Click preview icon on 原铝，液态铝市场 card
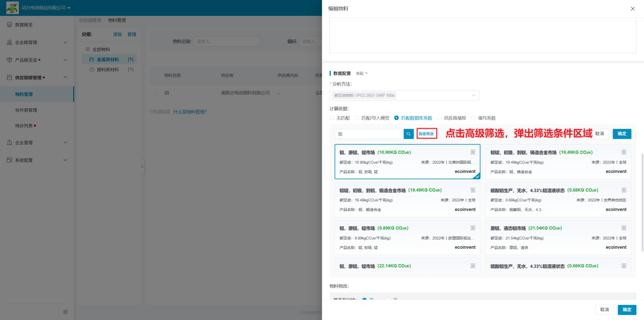 point(624,228)
